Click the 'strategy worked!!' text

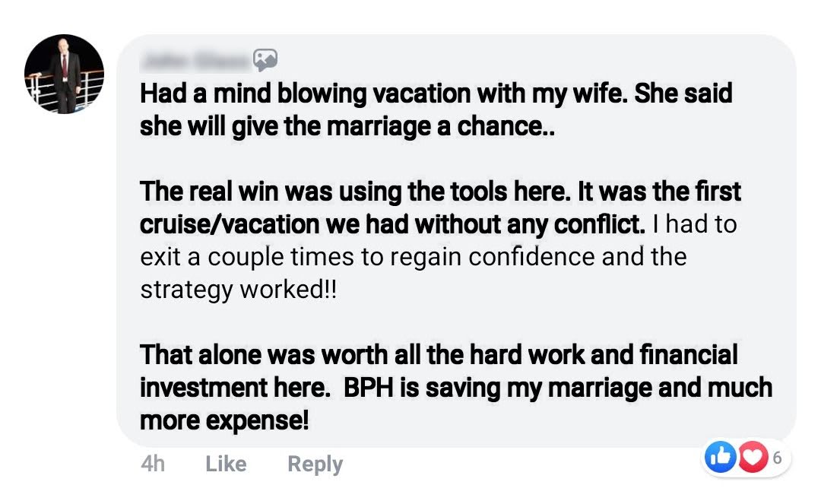[237, 290]
